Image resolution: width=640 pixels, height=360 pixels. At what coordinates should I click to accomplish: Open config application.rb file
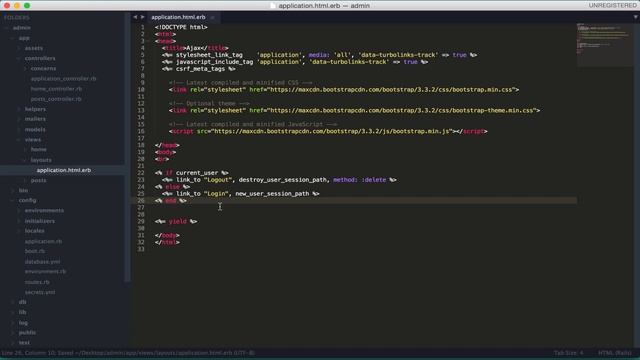[43, 241]
